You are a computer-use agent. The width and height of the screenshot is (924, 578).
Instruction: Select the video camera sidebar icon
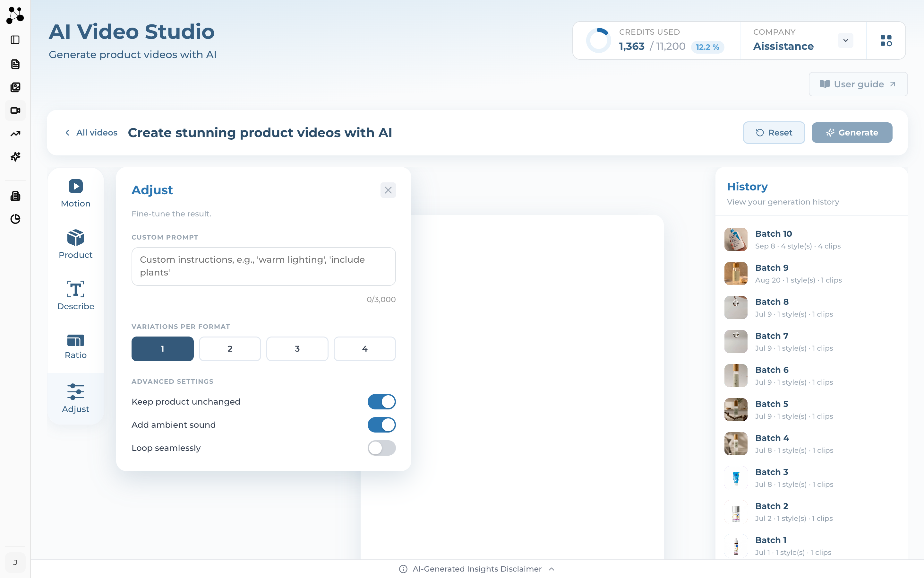15,110
